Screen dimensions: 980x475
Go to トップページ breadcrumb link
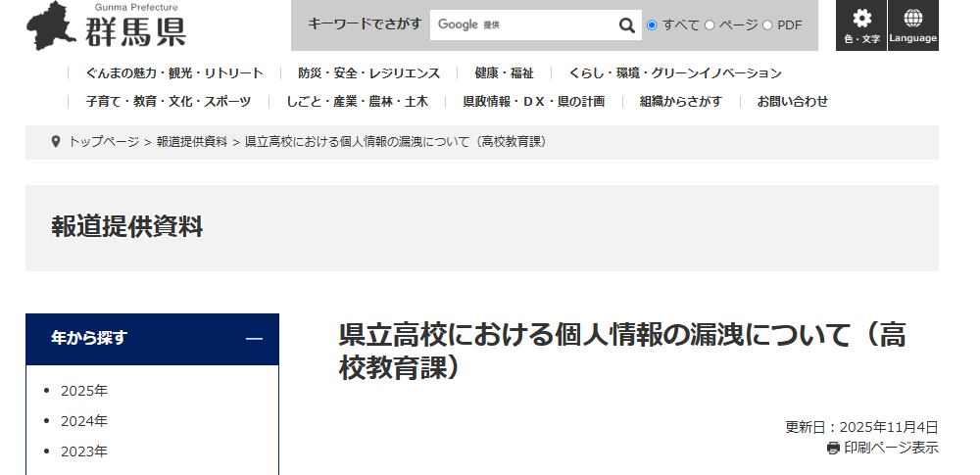click(104, 142)
